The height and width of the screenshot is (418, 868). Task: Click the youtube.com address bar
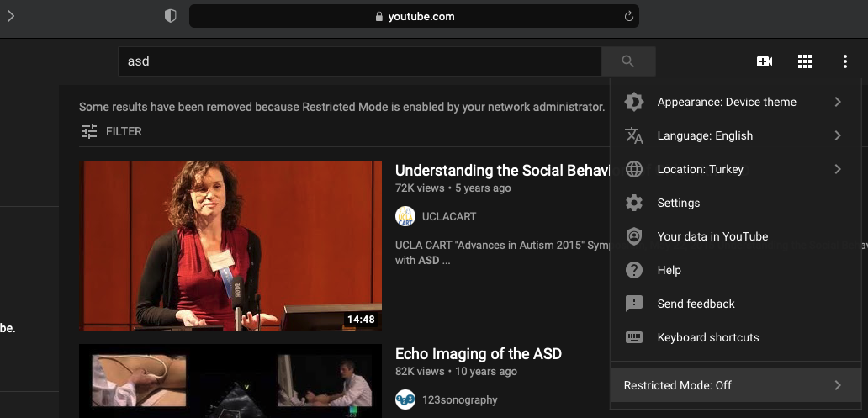[x=414, y=17]
